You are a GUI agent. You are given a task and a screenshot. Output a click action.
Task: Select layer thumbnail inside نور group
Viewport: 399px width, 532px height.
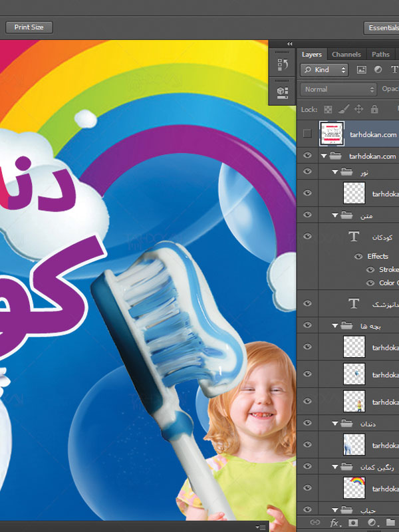(x=354, y=193)
